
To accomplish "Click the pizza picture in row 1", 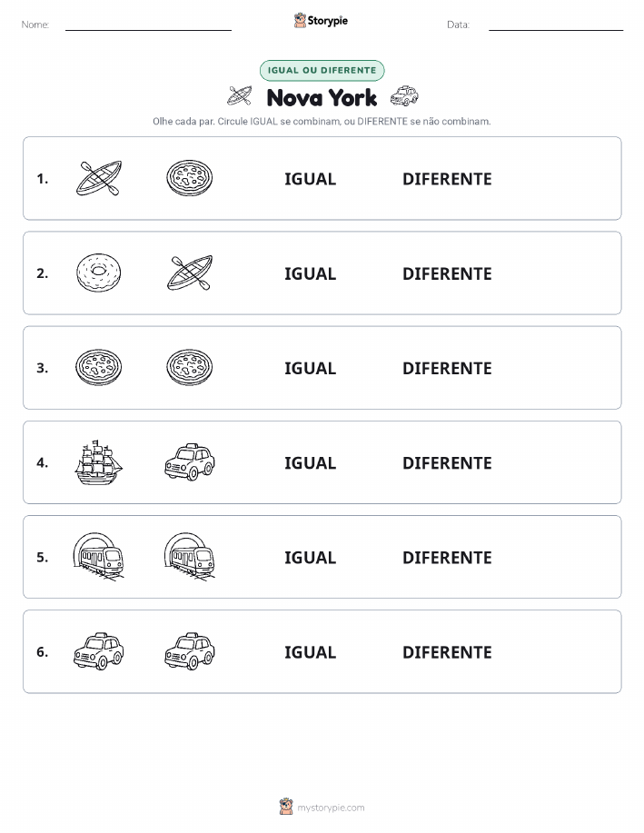I will tap(190, 178).
